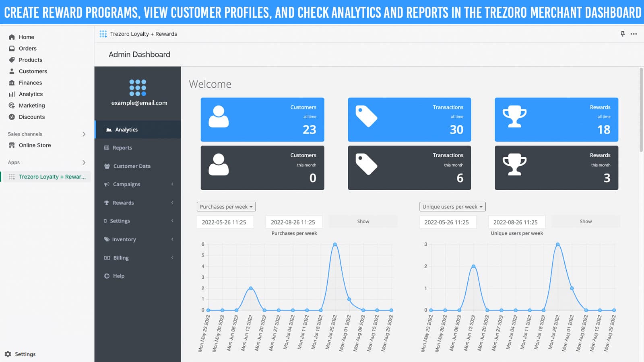Click Unique users end date field 2022-08-26 11:25
The image size is (644, 362).
pos(517,222)
